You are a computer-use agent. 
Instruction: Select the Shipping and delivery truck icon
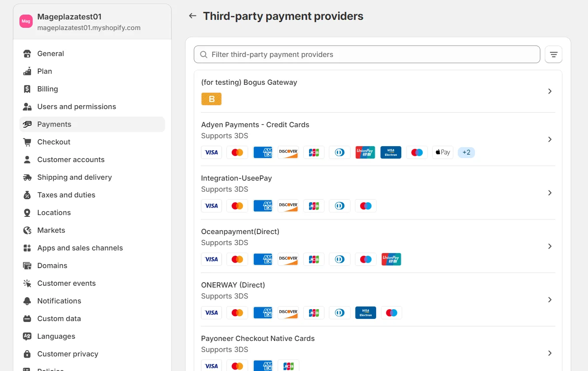coord(27,177)
